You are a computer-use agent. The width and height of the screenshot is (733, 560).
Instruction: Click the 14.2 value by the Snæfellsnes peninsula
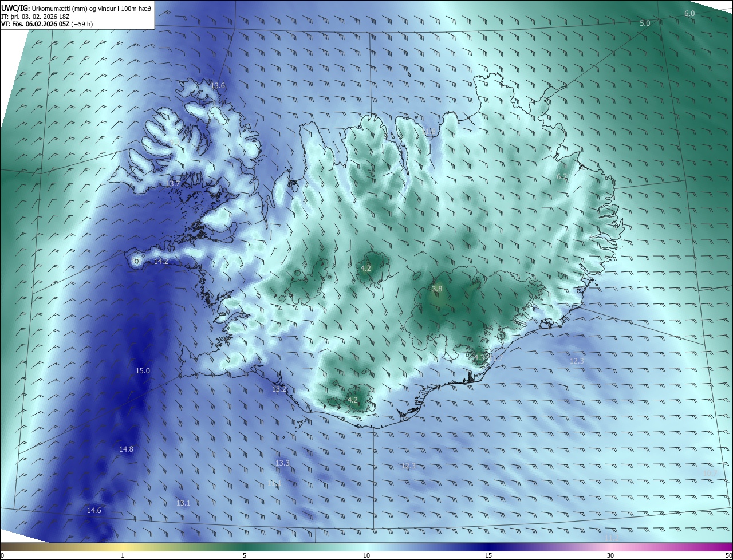pos(161,262)
